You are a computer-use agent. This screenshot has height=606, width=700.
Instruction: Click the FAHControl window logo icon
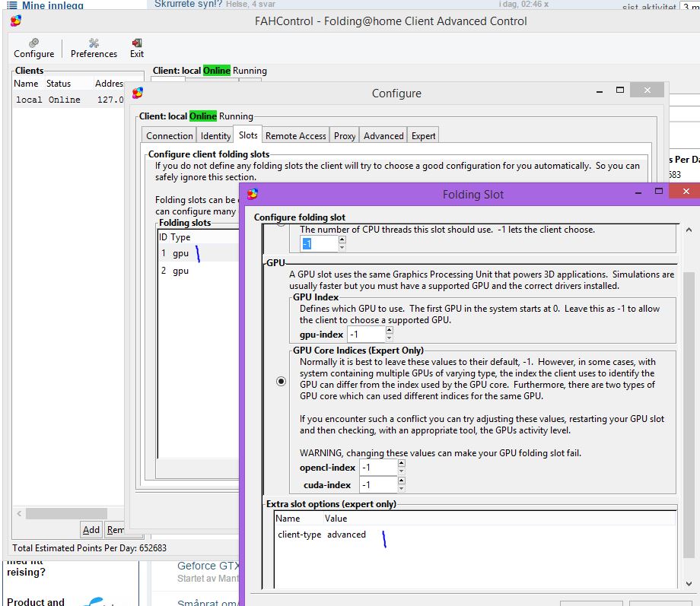click(x=16, y=21)
